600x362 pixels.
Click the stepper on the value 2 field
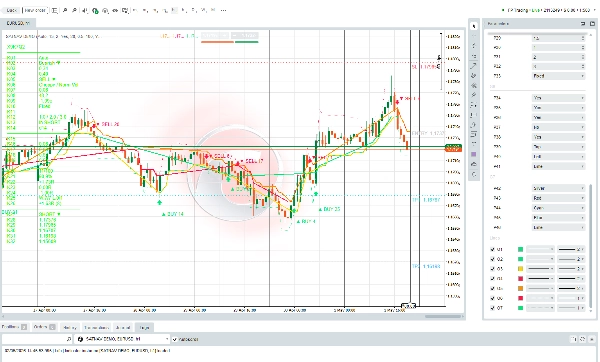click(x=583, y=57)
